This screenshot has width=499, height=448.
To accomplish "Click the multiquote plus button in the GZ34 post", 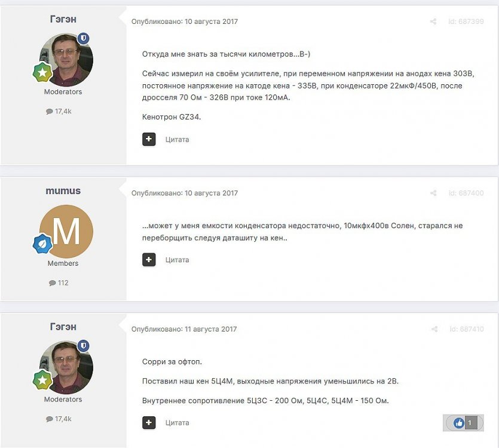I will [149, 139].
